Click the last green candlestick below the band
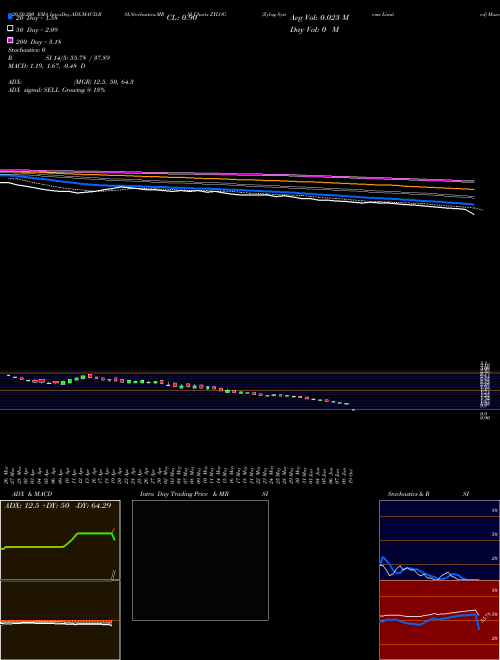The height and width of the screenshot is (660, 500). [x=353, y=410]
